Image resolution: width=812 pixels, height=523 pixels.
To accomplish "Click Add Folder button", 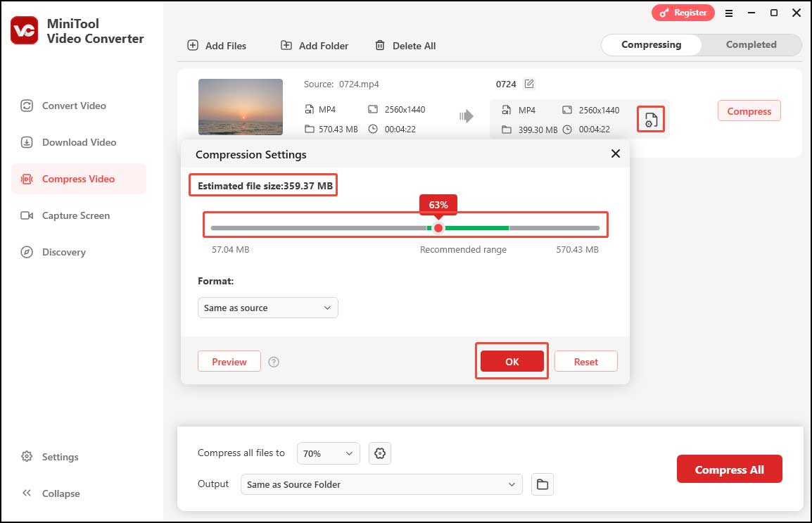I will 315,46.
